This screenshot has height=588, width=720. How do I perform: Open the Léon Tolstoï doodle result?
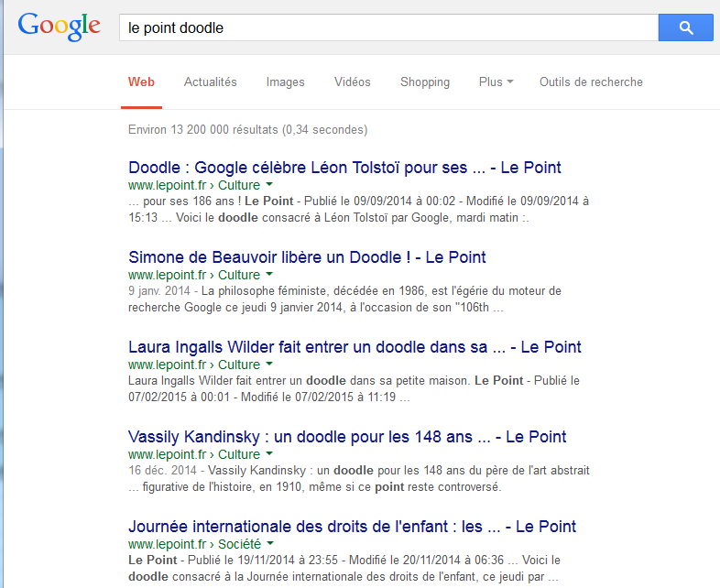click(344, 168)
